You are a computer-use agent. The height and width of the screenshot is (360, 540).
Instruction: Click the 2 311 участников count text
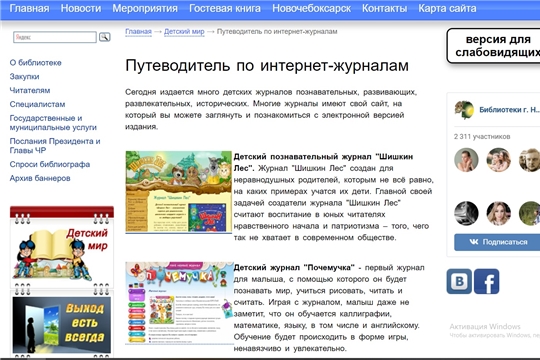click(x=482, y=137)
